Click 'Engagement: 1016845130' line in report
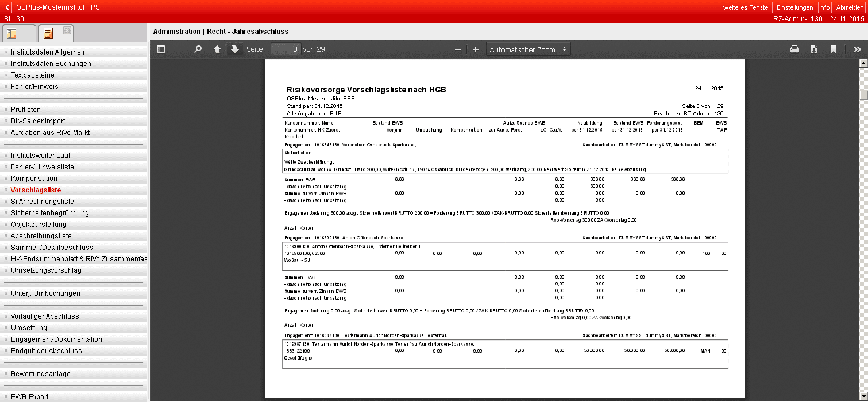 pyautogui.click(x=350, y=145)
